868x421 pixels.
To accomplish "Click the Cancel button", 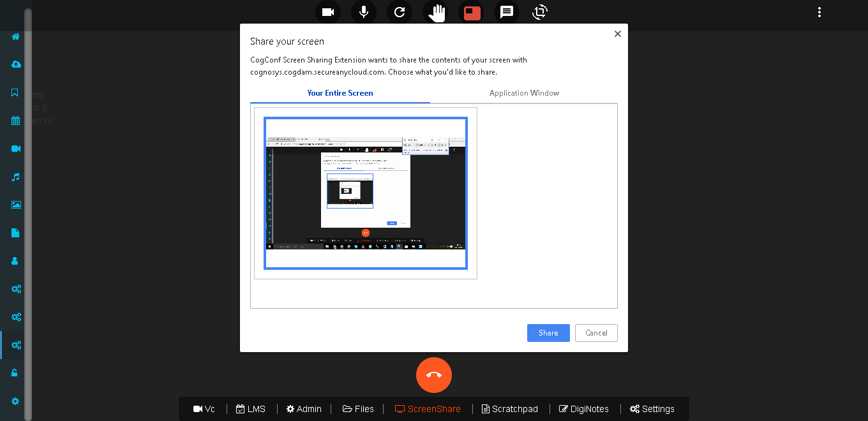I will click(x=596, y=333).
